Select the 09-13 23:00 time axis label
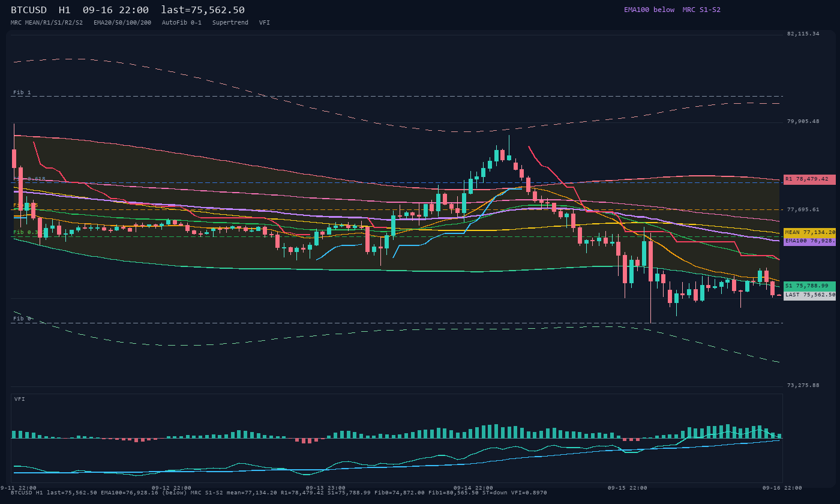Viewport: 840px width, 504px height. 326,488
